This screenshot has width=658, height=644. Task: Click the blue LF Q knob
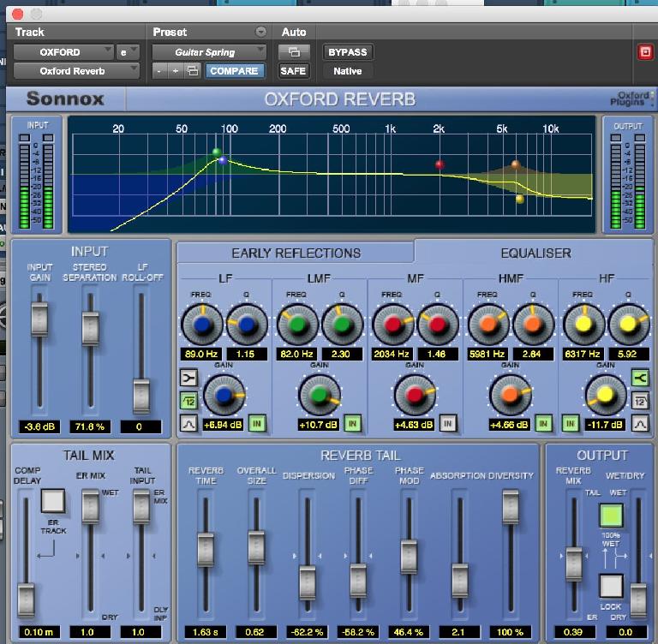pos(247,325)
